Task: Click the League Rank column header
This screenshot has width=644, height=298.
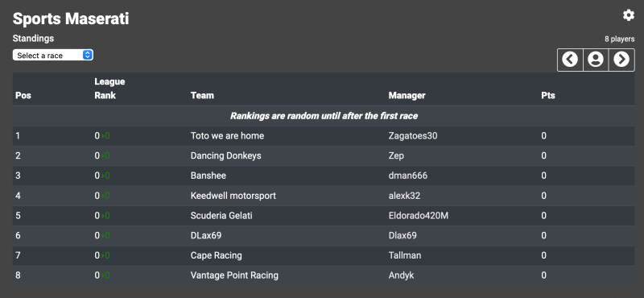Action: click(x=109, y=89)
